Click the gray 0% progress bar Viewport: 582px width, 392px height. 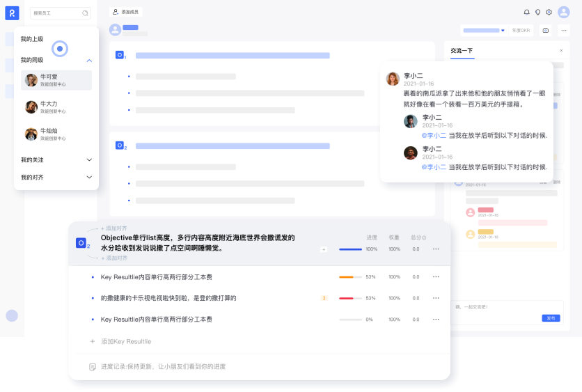350,320
